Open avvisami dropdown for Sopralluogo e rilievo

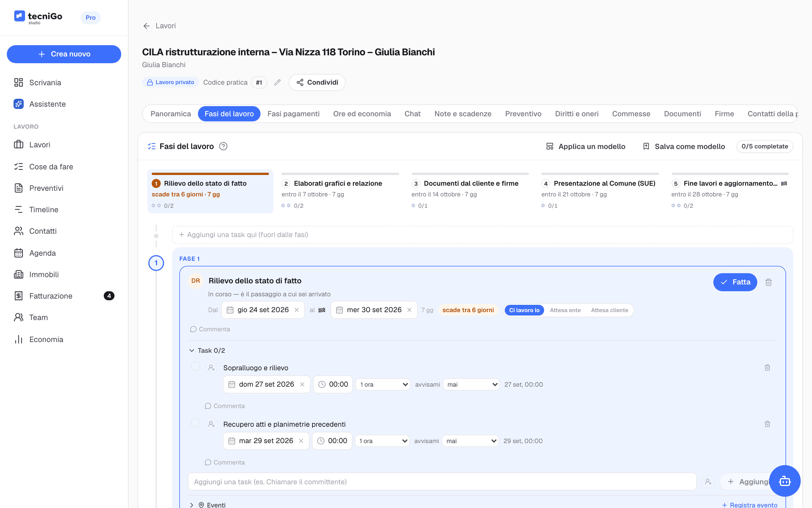[471, 384]
